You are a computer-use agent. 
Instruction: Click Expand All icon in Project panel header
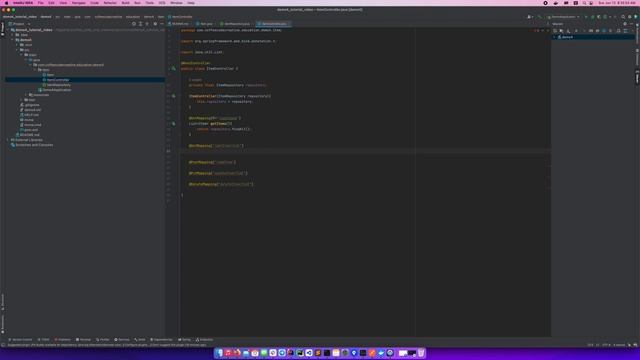tap(140, 24)
